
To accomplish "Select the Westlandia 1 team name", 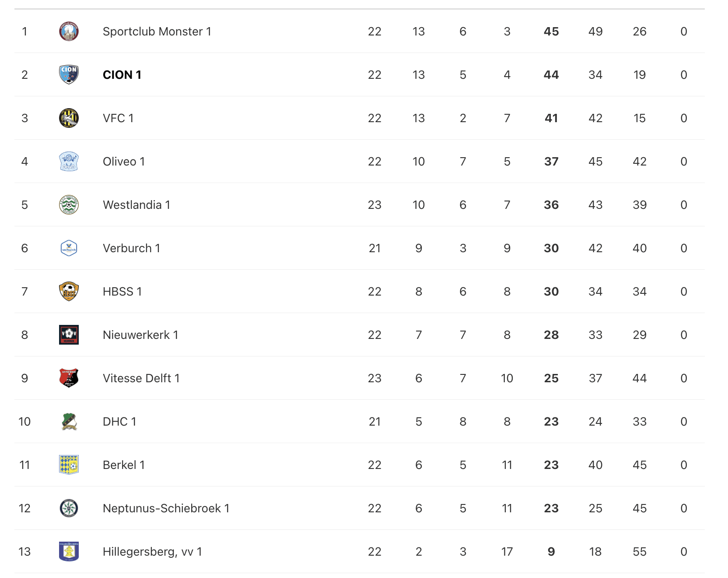I will click(x=136, y=205).
